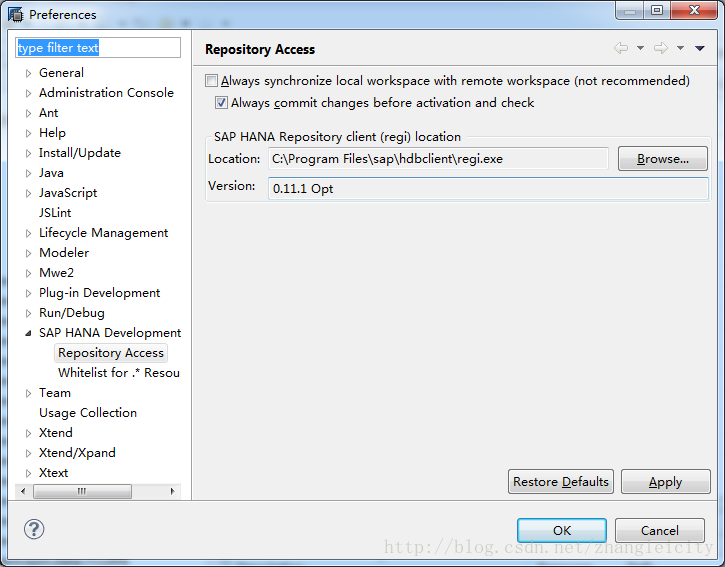
Task: Select Whitelist for .* Resou tree item
Action: (x=119, y=373)
